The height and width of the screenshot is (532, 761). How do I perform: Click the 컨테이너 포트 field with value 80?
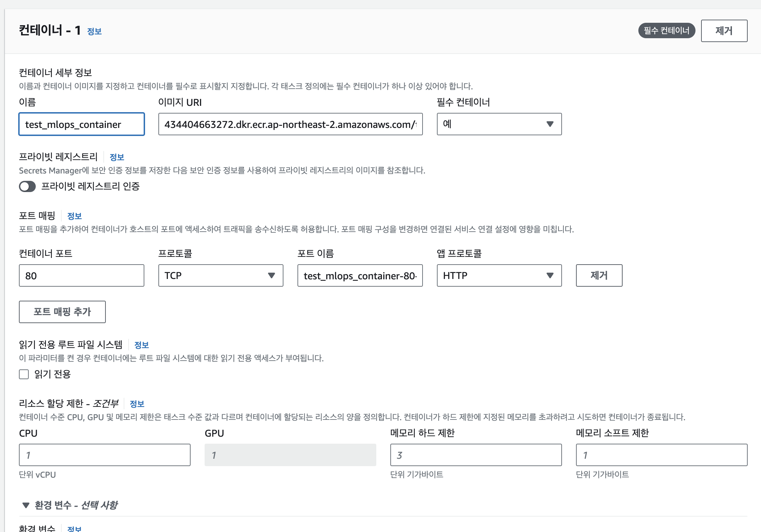pos(81,276)
